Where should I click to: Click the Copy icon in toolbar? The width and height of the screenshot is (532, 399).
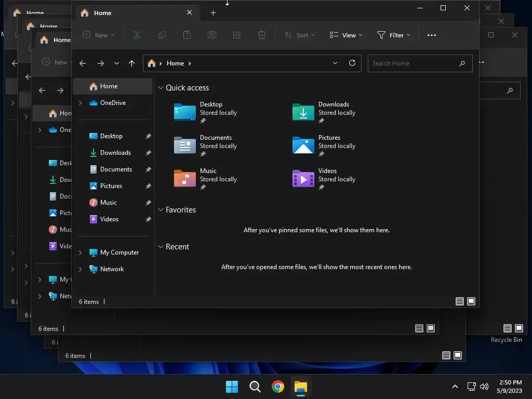pyautogui.click(x=162, y=35)
